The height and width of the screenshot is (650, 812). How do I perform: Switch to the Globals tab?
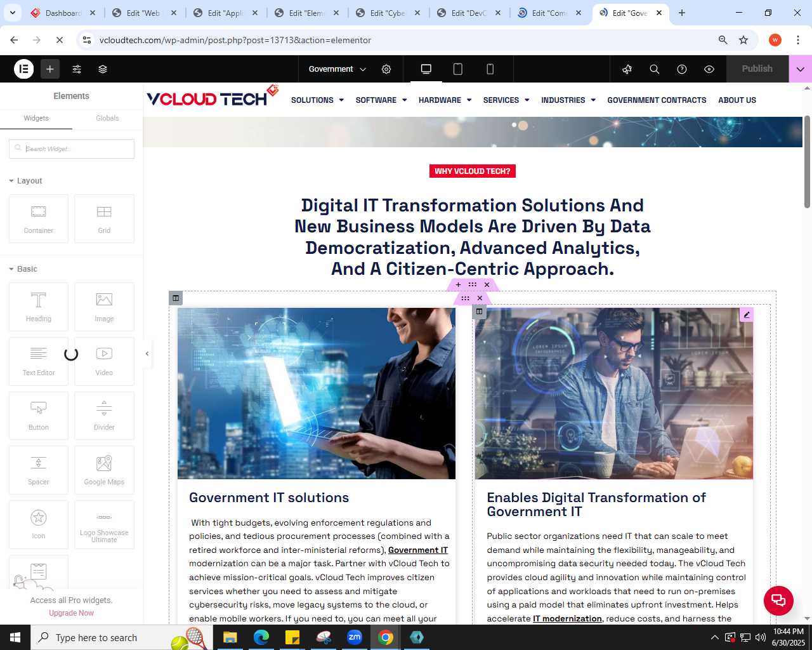click(x=107, y=118)
